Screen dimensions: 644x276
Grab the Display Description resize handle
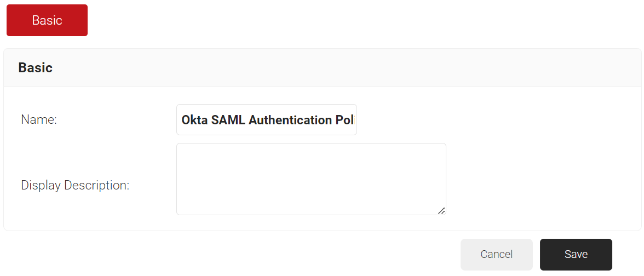[441, 210]
